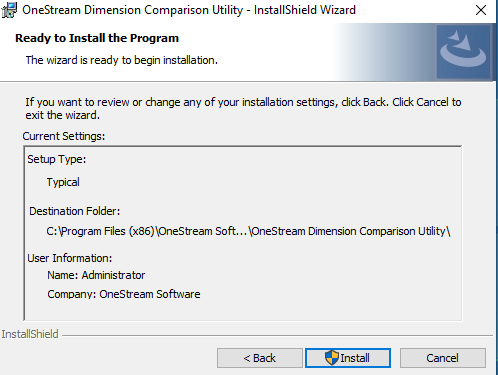Click the Install button
The width and height of the screenshot is (498, 375).
click(348, 358)
